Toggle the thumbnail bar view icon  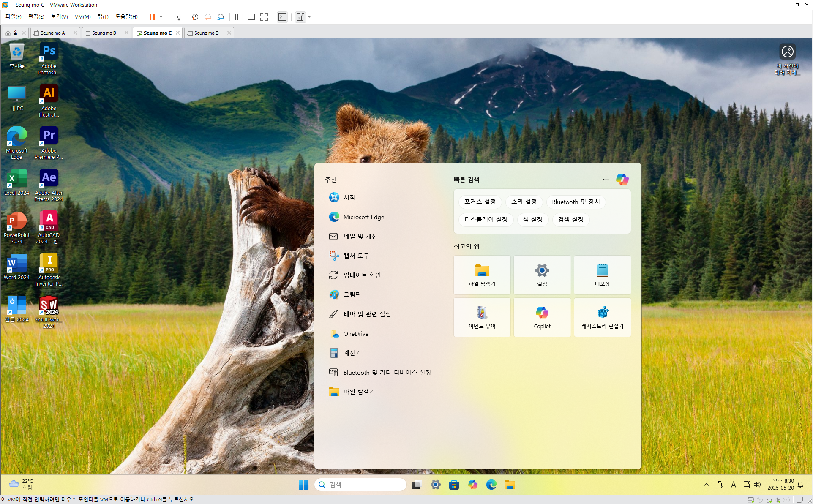251,17
